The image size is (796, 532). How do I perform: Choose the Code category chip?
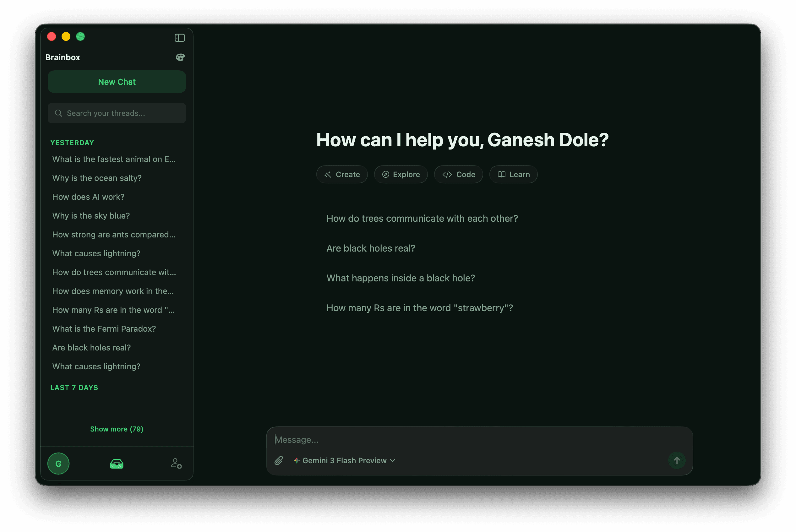tap(458, 174)
